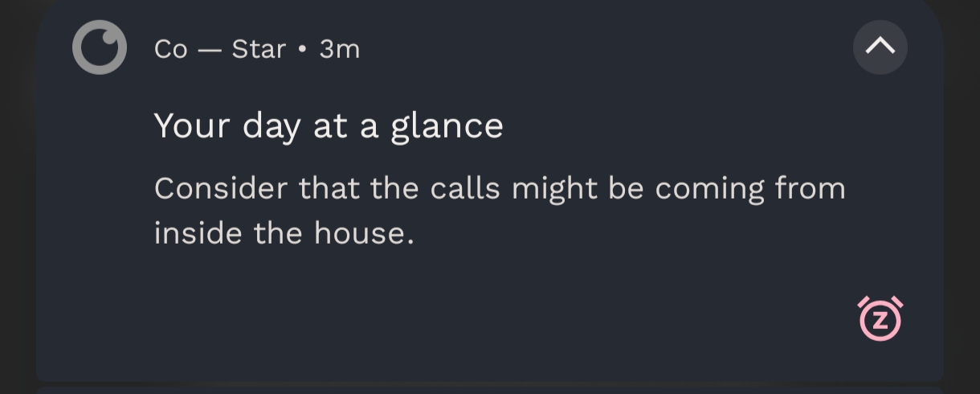Collapse the notification using the up chevron
Screen dimensions: 980x394
point(880,47)
